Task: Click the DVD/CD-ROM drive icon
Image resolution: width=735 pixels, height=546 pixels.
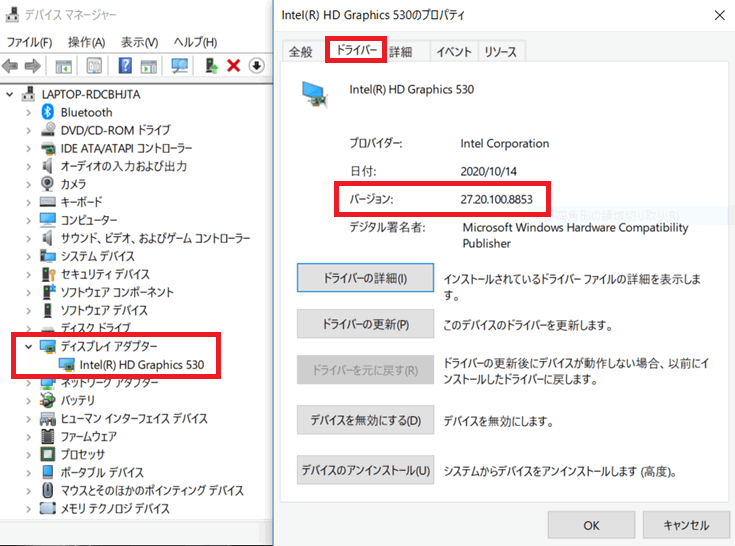Action: 48,130
